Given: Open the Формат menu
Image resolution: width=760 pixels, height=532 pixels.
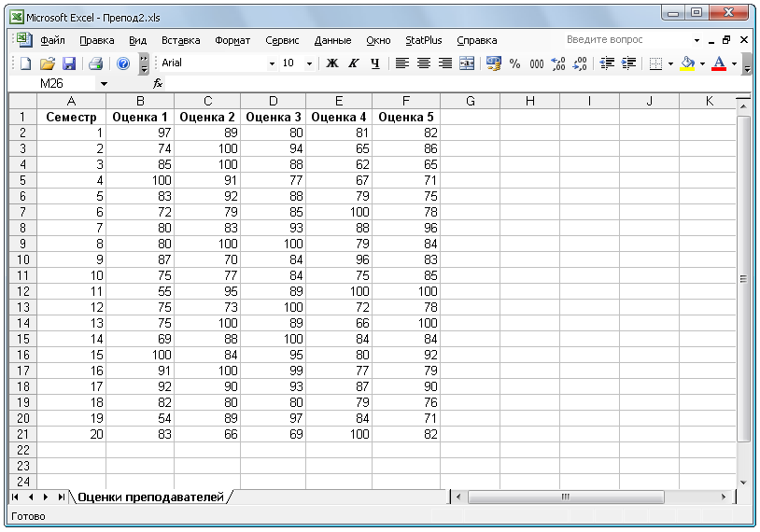Looking at the screenshot, I should [x=232, y=40].
